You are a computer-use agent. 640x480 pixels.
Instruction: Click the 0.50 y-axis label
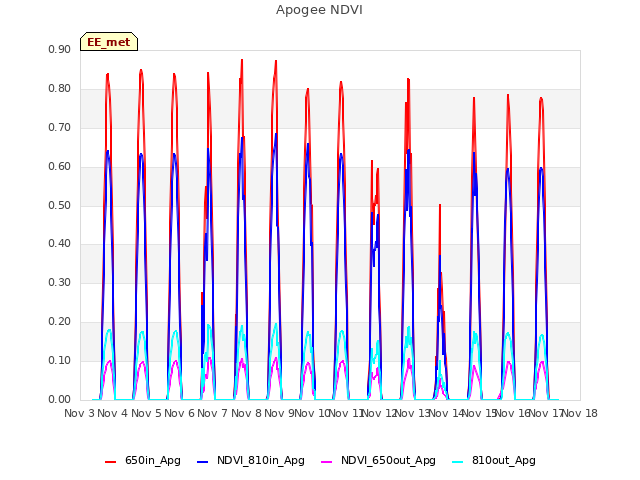point(60,205)
